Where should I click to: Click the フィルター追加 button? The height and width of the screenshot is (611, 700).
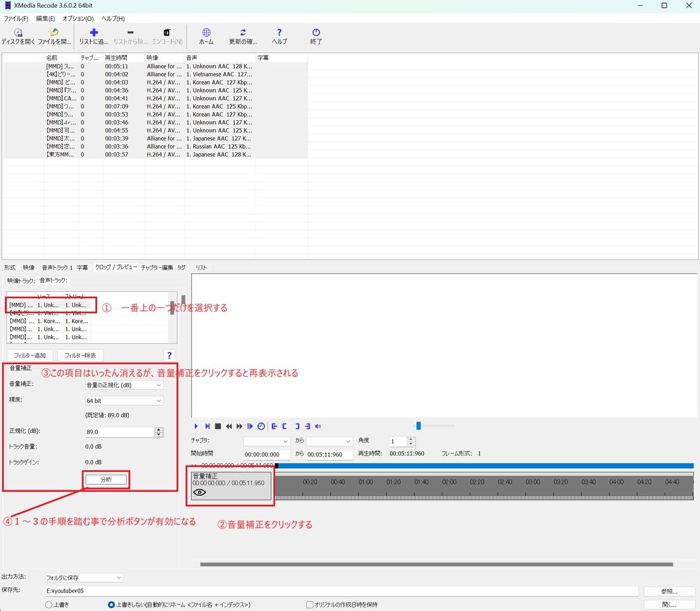click(x=30, y=356)
